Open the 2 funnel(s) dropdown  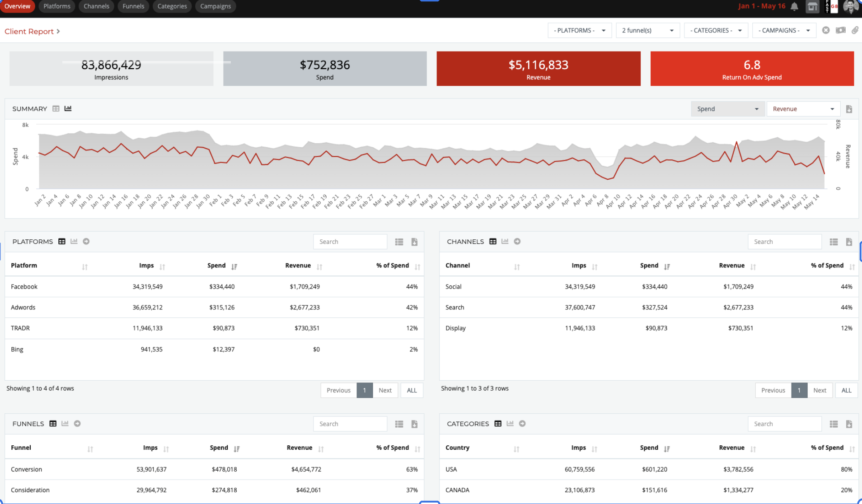tap(648, 30)
